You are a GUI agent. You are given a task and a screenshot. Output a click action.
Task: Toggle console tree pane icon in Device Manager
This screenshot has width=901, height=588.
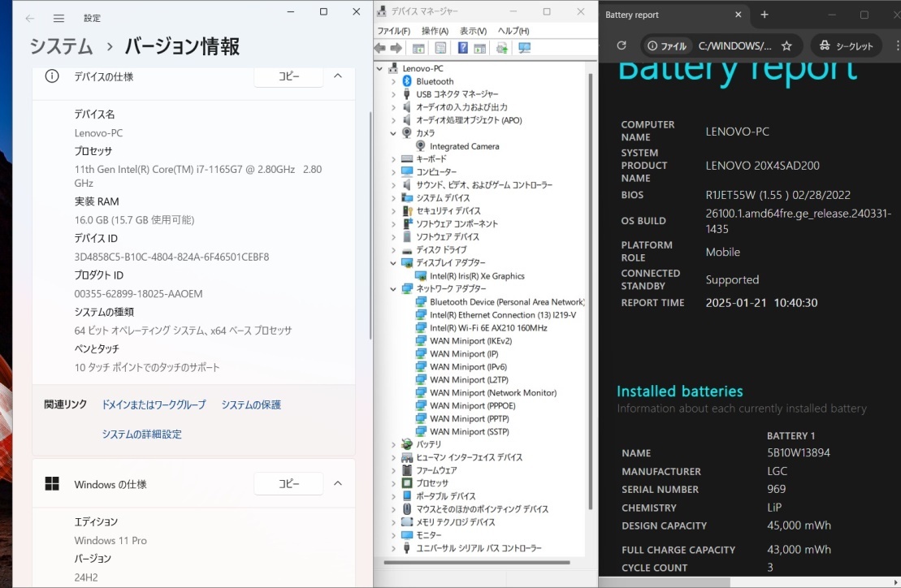418,48
